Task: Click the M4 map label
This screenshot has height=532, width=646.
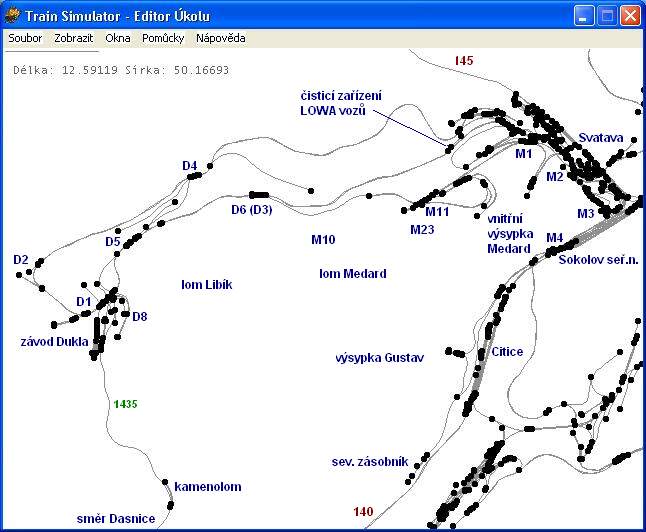Action: pyautogui.click(x=555, y=237)
